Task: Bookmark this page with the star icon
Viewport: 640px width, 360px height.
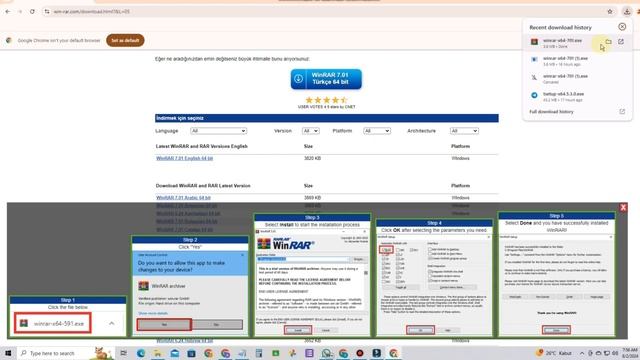Action: [610, 11]
